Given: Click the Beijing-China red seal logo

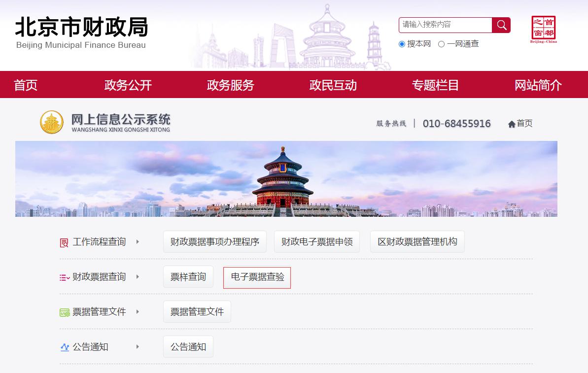Looking at the screenshot, I should tap(543, 29).
